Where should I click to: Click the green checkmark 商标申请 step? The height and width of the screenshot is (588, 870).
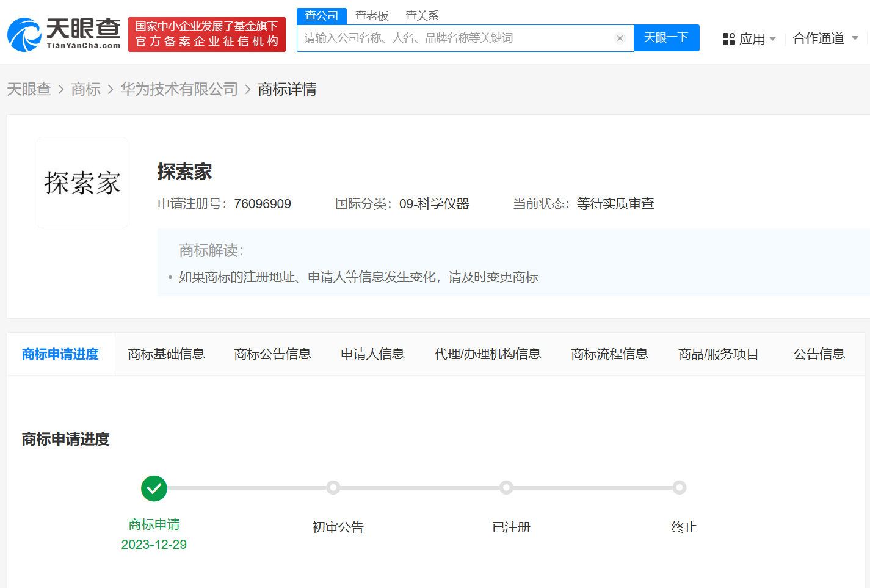[x=154, y=488]
